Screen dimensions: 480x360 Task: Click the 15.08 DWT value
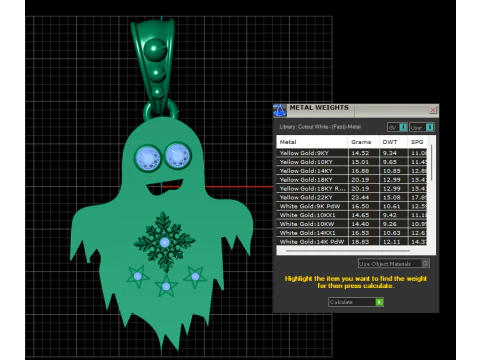tap(391, 197)
